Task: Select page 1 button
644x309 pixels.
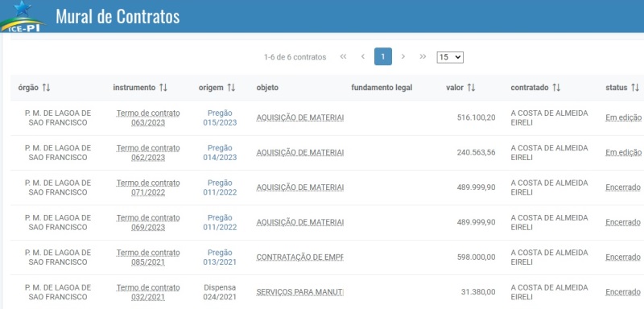Action: coord(383,56)
